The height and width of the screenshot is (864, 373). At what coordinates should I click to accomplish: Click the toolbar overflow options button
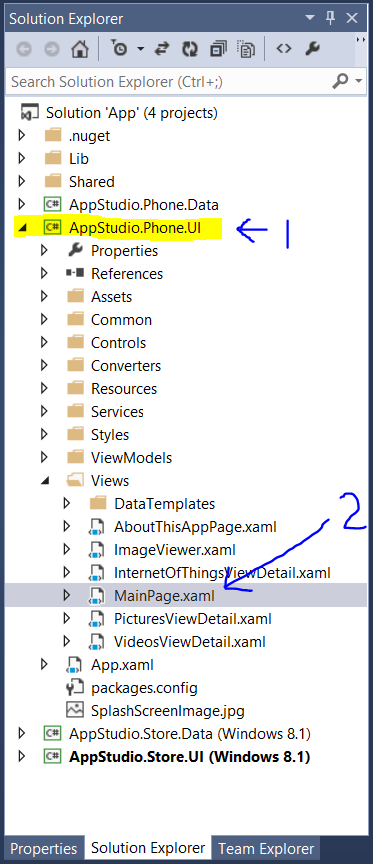[361, 40]
